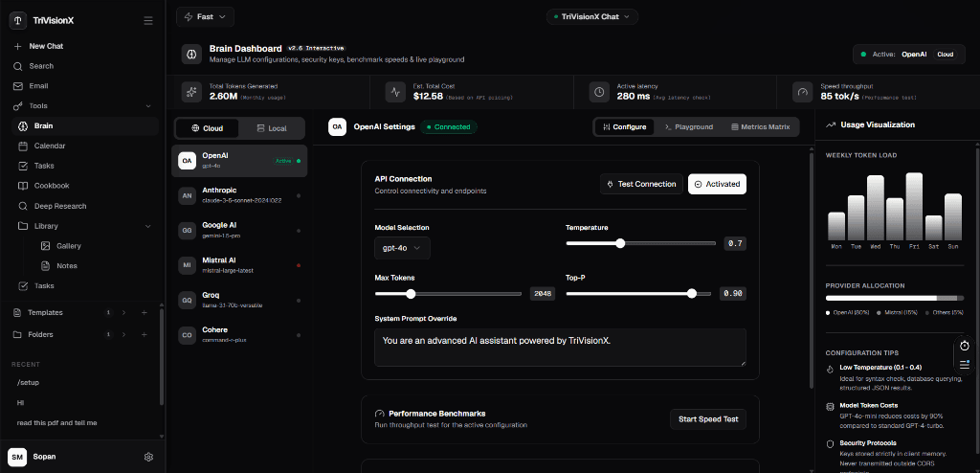The width and height of the screenshot is (980, 473).
Task: Select the Anthropic provider
Action: coord(239,195)
